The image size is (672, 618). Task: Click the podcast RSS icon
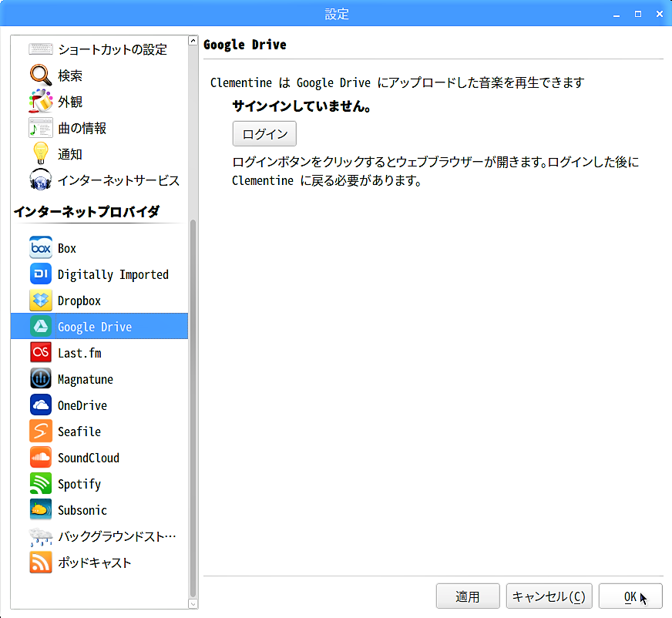tap(41, 562)
